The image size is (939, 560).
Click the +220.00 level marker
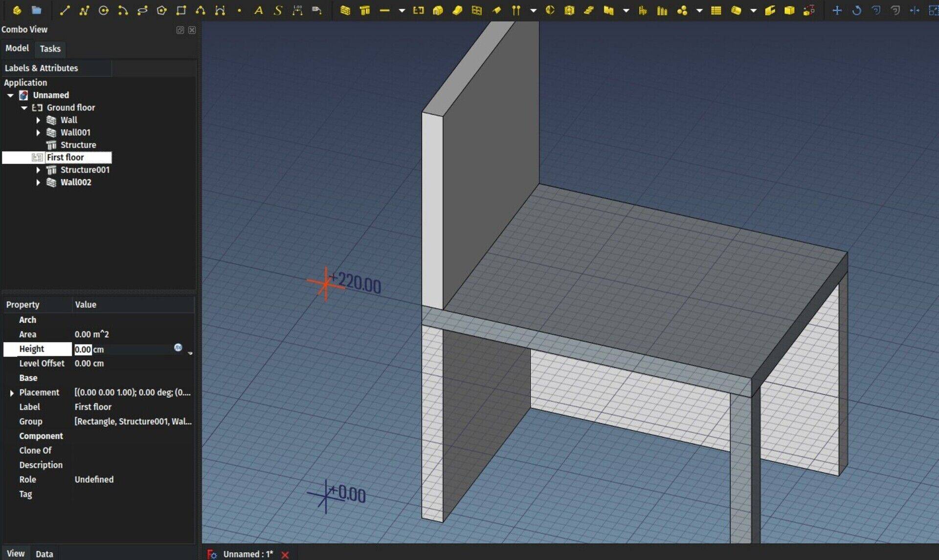click(x=344, y=282)
